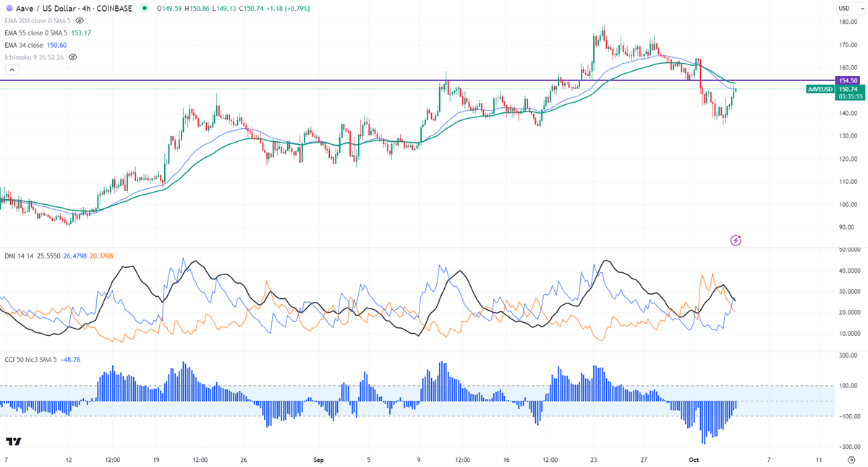Click the orange DMI value 20.3708
Screen dimensions: 868x467
(x=103, y=256)
